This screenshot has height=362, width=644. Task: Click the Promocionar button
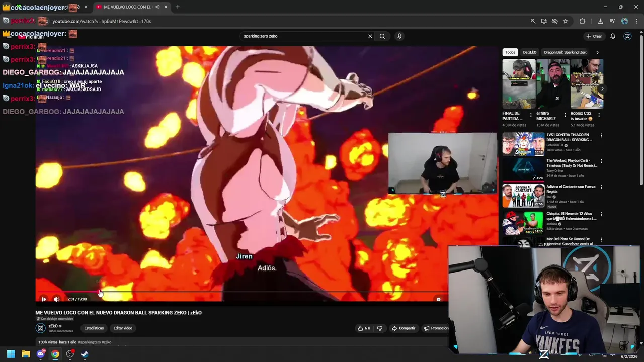tap(436, 328)
